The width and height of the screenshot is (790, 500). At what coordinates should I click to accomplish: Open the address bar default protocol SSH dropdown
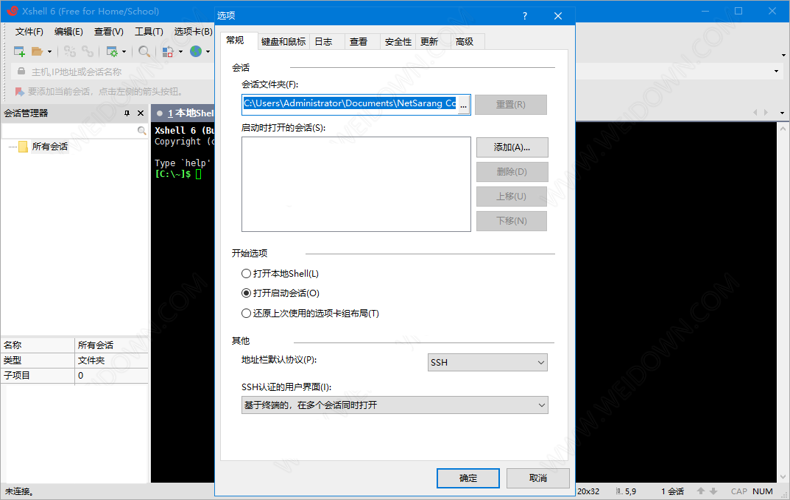[487, 362]
